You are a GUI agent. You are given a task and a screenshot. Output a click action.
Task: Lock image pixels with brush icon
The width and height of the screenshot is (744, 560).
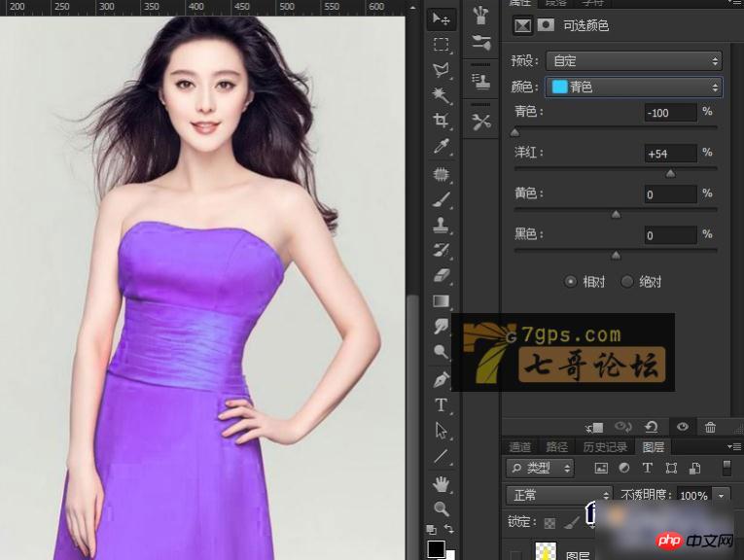[x=572, y=522]
